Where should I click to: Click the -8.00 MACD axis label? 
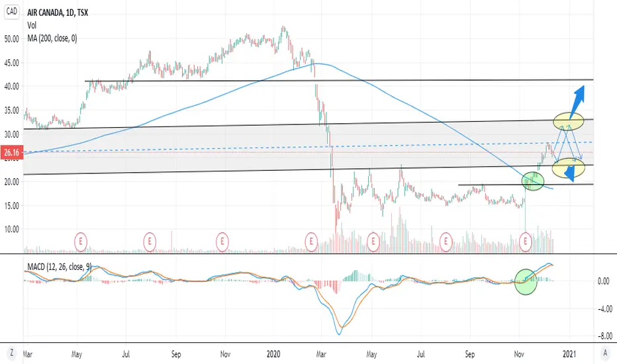pyautogui.click(x=605, y=336)
